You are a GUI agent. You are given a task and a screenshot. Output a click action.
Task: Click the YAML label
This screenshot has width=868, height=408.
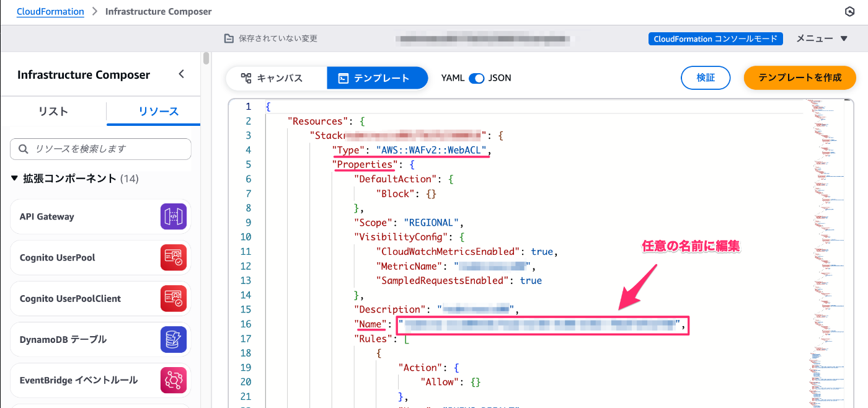pos(453,78)
